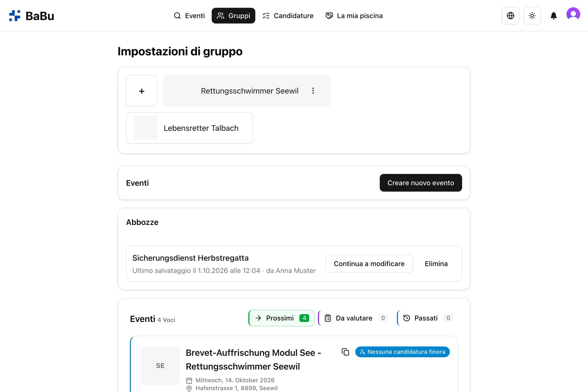Image resolution: width=588 pixels, height=392 pixels.
Task: Click the plus icon to add group
Action: pyautogui.click(x=142, y=91)
